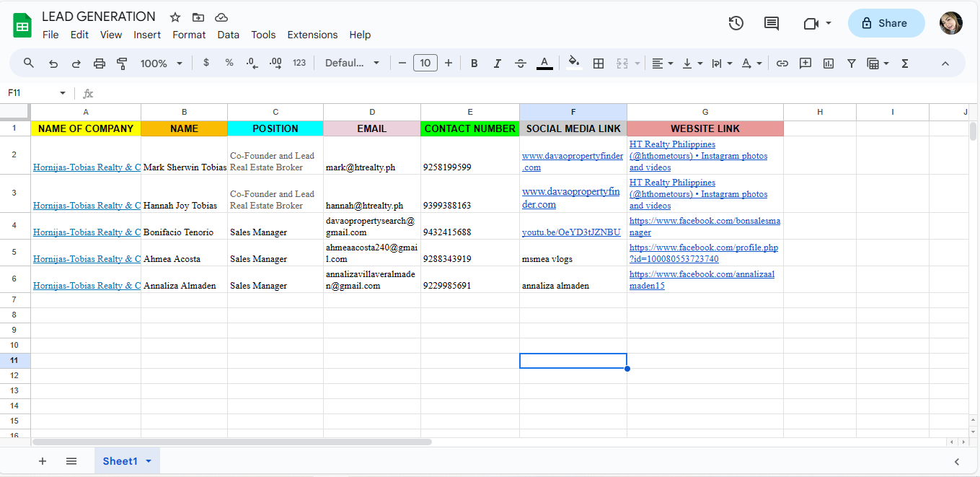Open the Format menu
The height and width of the screenshot is (477, 980).
tap(189, 35)
